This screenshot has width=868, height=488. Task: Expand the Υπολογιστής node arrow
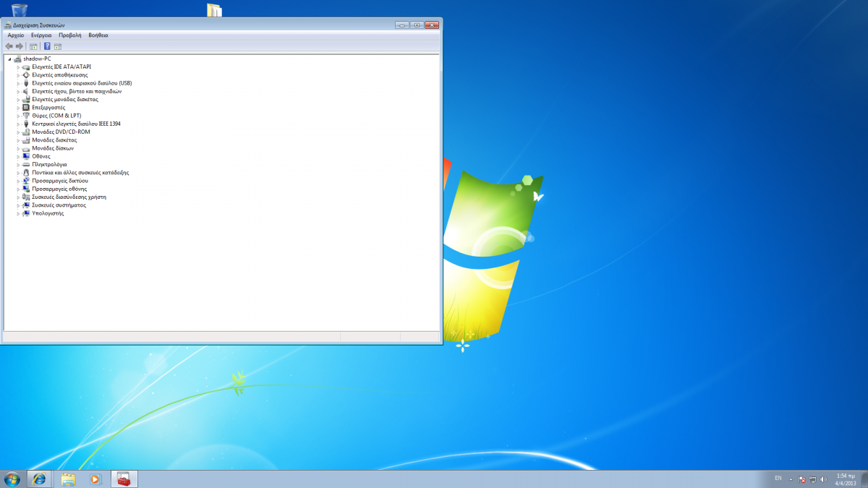[18, 213]
